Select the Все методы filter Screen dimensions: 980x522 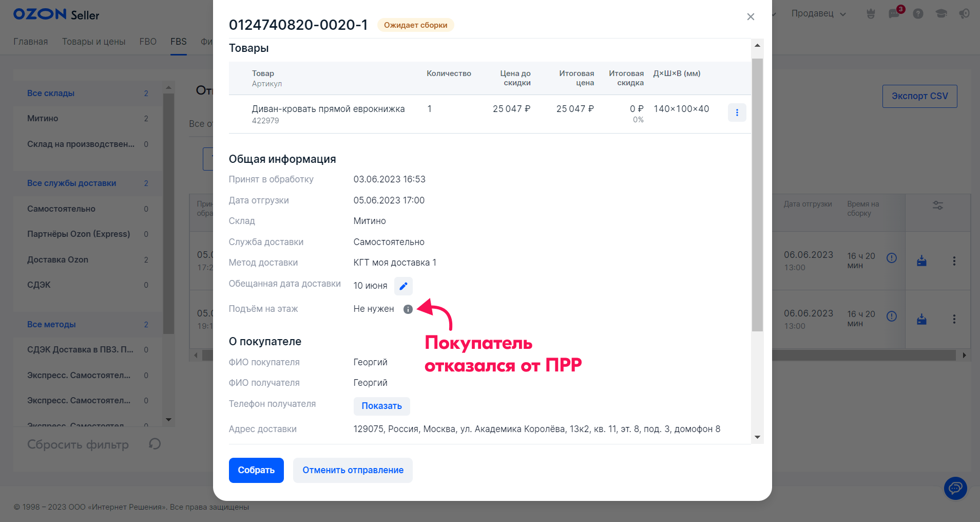pyautogui.click(x=88, y=325)
